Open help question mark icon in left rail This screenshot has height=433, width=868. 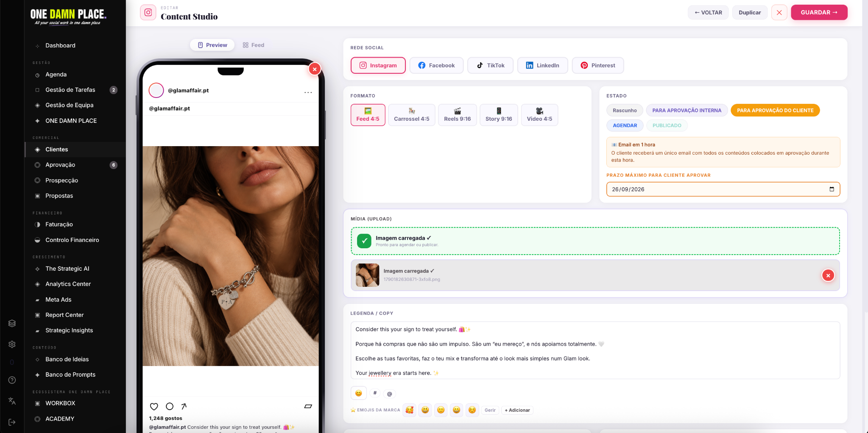click(x=12, y=380)
